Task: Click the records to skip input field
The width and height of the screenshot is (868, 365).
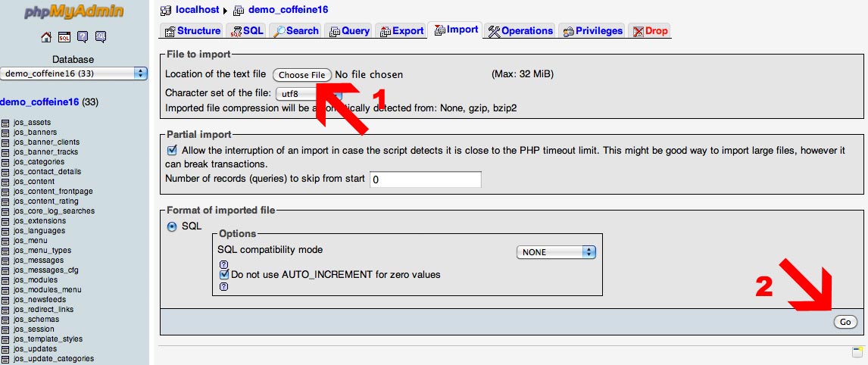Action: (425, 179)
